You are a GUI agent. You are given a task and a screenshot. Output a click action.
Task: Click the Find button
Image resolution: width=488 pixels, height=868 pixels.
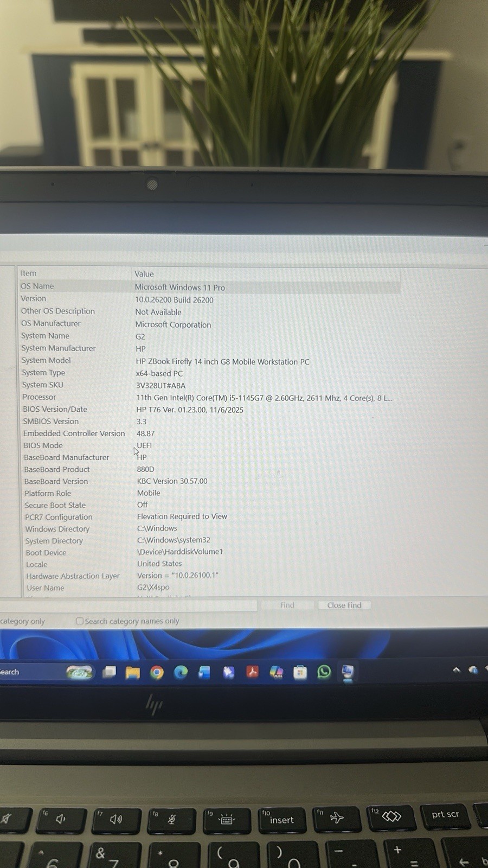pos(287,605)
